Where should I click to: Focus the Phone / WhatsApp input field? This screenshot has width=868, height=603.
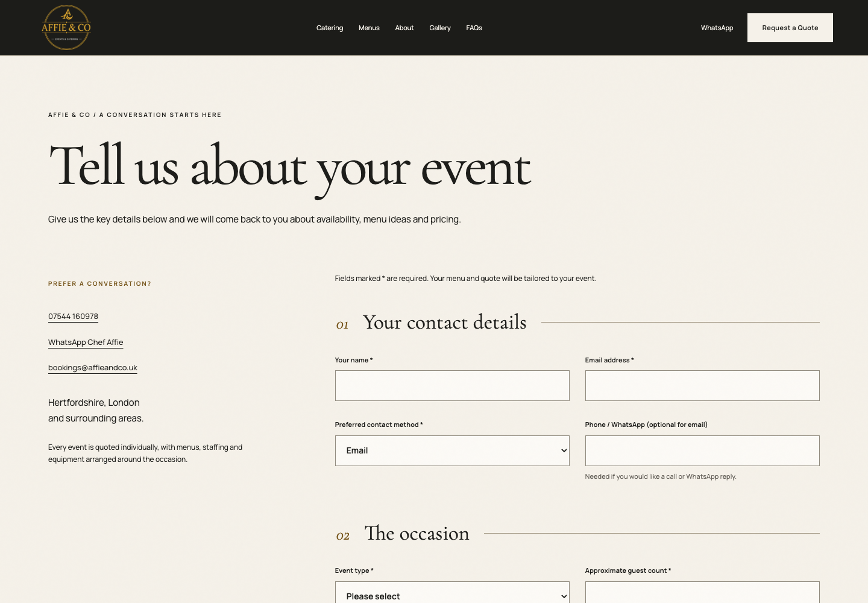pyautogui.click(x=702, y=451)
